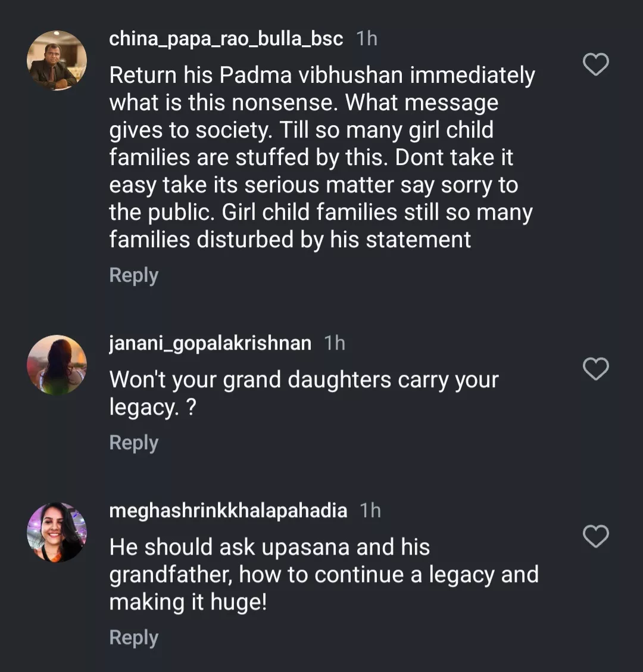The image size is (643, 672).
Task: Tap janani_gopalakrishnan's avatar photo
Action: [x=57, y=365]
